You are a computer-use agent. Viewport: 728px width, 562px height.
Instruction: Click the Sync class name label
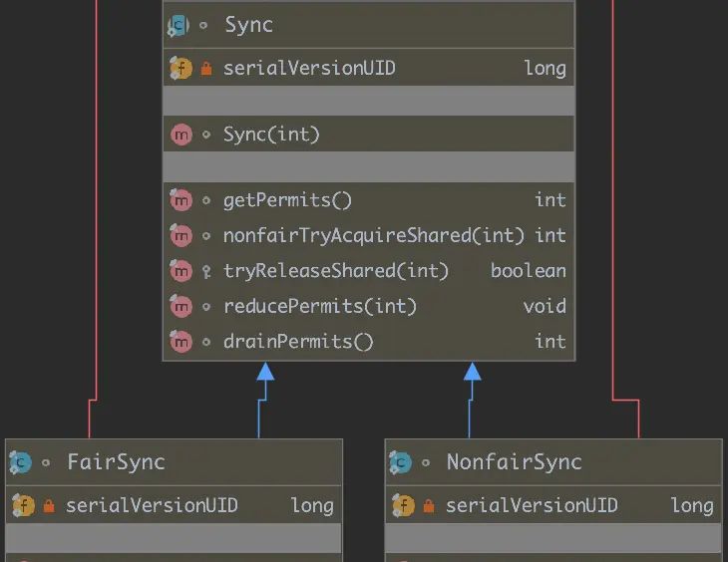tap(248, 25)
